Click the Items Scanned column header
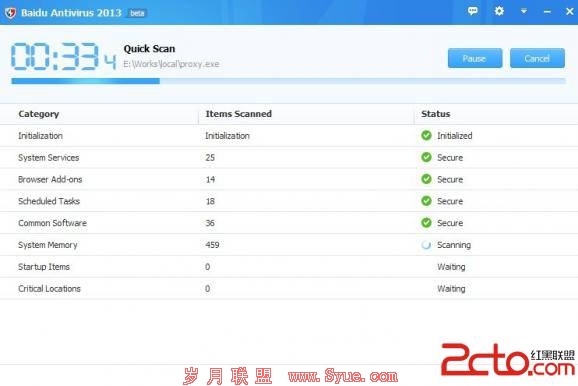The image size is (578, 386). 238,114
